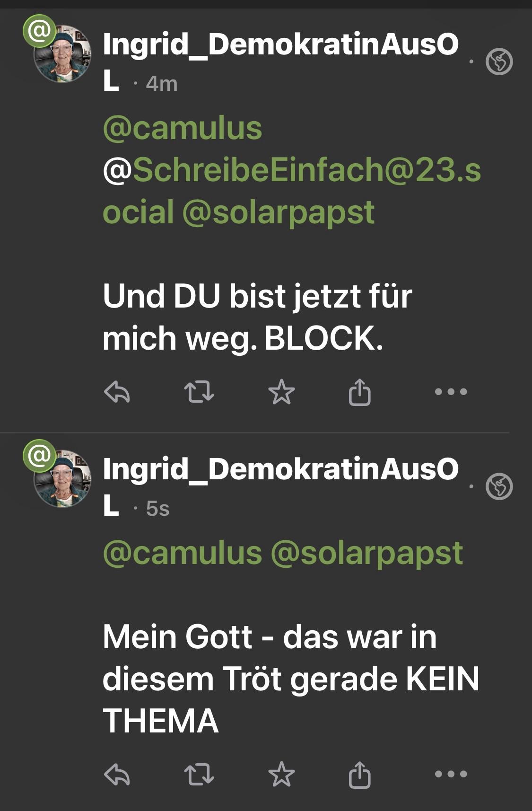The height and width of the screenshot is (811, 532).
Task: Open @SchreibeEinfach@23.social mention
Action: pyautogui.click(x=291, y=170)
